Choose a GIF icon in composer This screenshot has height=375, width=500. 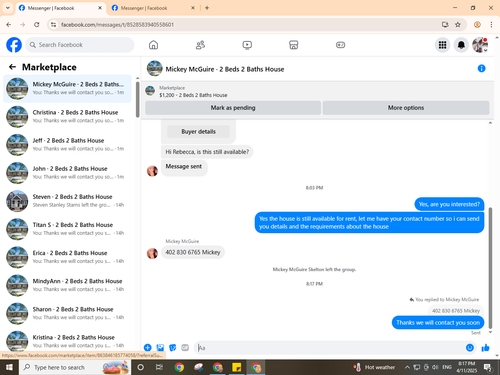(185, 348)
